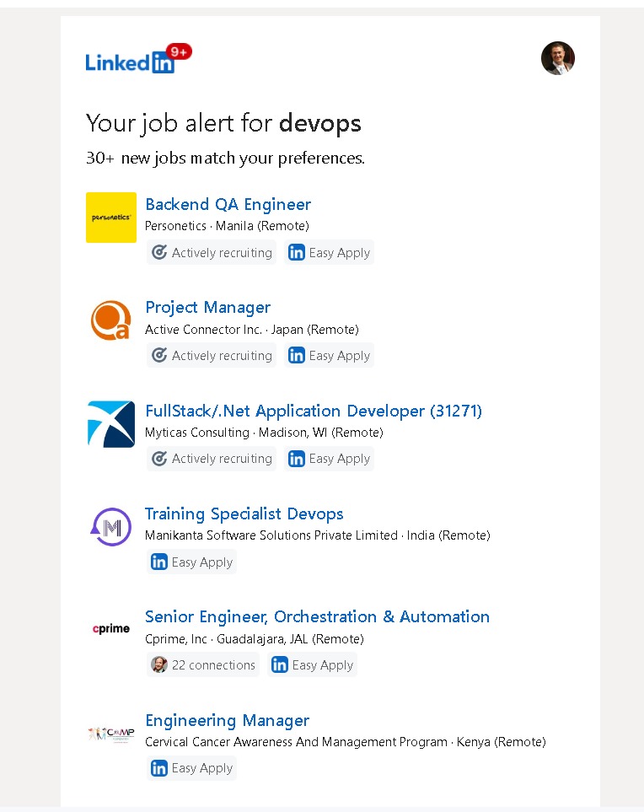644x812 pixels.
Task: Click Easy Apply for Training Specialist Devops
Action: (x=191, y=562)
